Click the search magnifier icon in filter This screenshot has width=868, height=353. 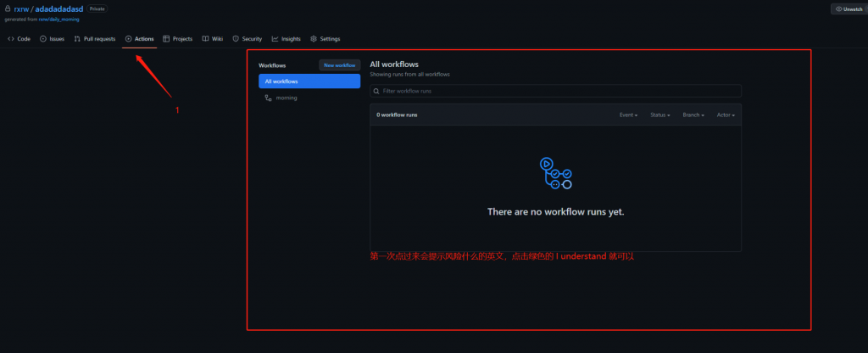[376, 91]
